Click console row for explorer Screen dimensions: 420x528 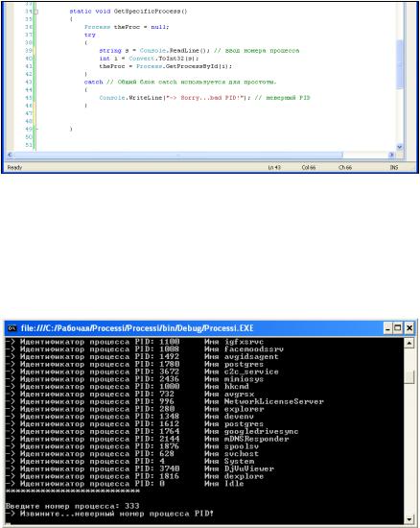click(135, 409)
